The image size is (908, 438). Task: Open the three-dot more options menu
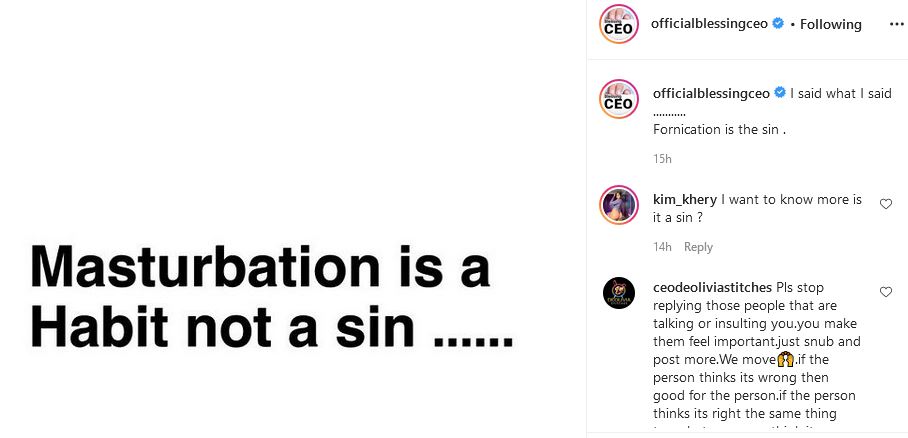tap(896, 24)
